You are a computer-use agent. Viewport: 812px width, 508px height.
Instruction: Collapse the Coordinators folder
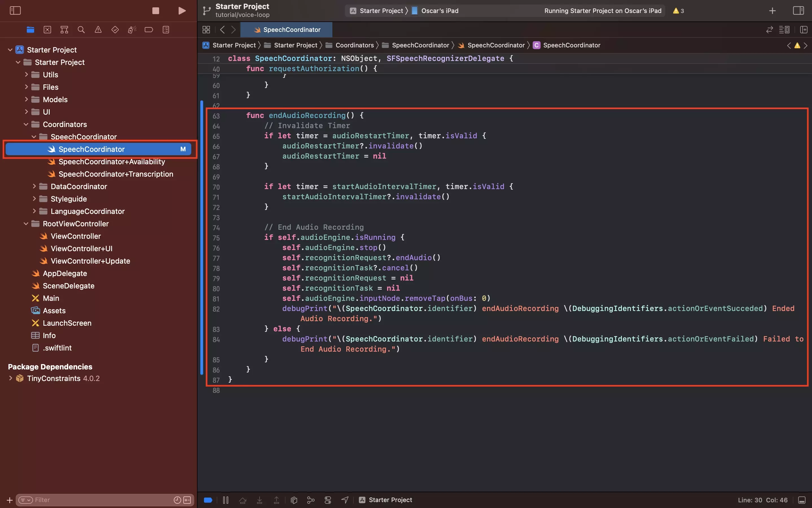[26, 124]
